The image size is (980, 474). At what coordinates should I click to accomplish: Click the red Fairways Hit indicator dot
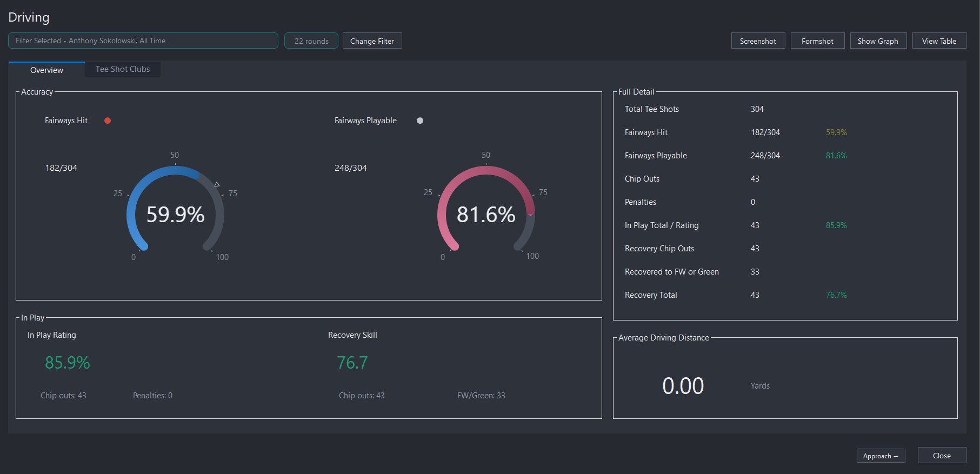click(108, 121)
